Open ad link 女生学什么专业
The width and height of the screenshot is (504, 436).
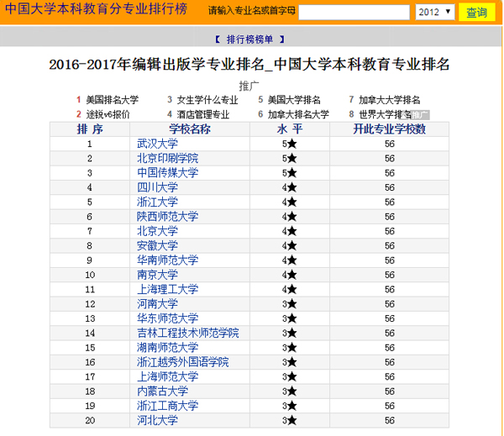point(207,100)
